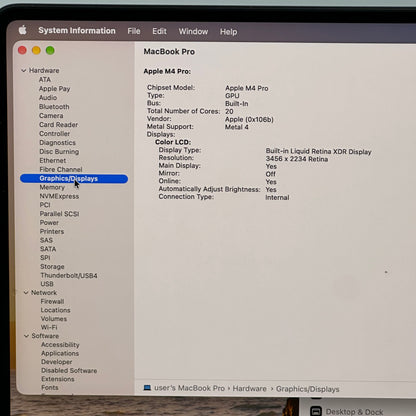Select Apple Pay in the sidebar
Screen dimensions: 416x416
click(x=54, y=89)
